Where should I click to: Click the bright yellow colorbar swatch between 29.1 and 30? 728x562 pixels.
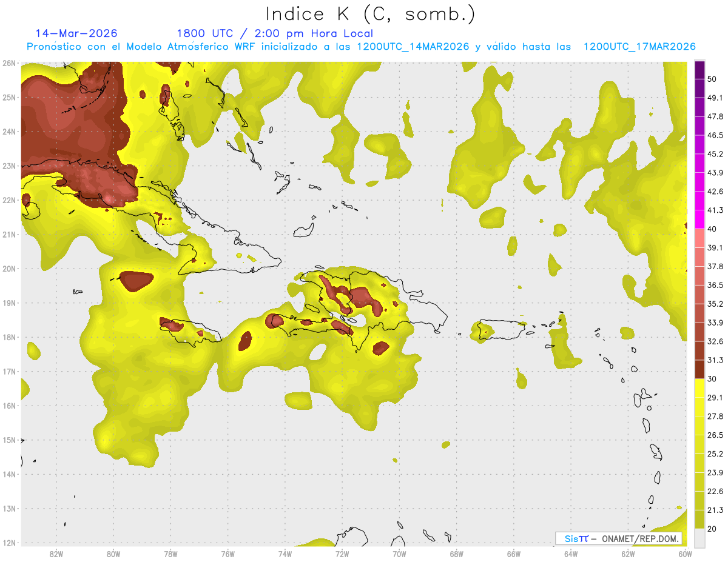699,388
